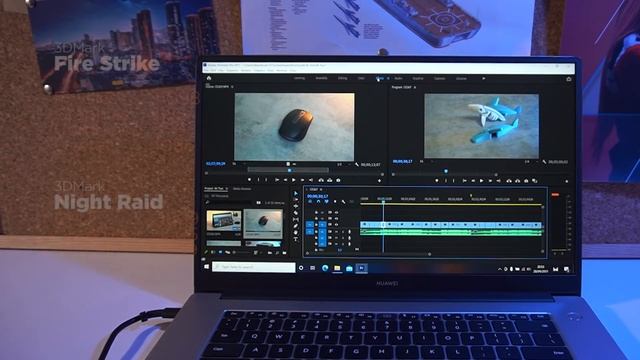
Task: Open Timeline display settings wrench
Action: [x=343, y=202]
